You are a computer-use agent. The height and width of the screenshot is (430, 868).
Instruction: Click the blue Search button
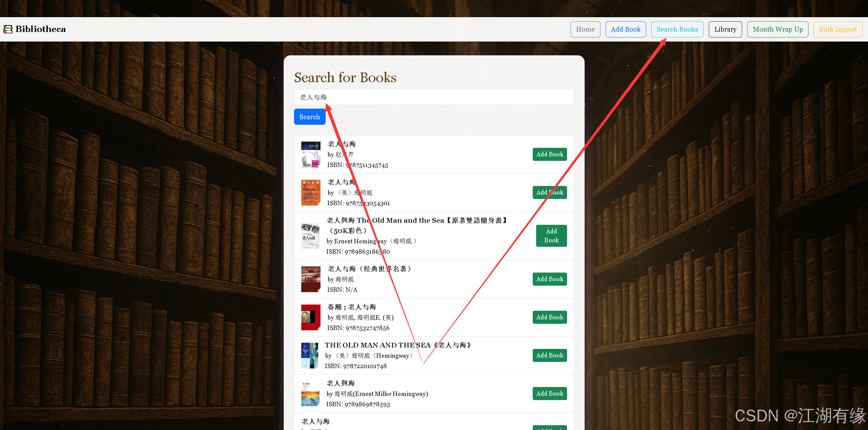point(309,117)
